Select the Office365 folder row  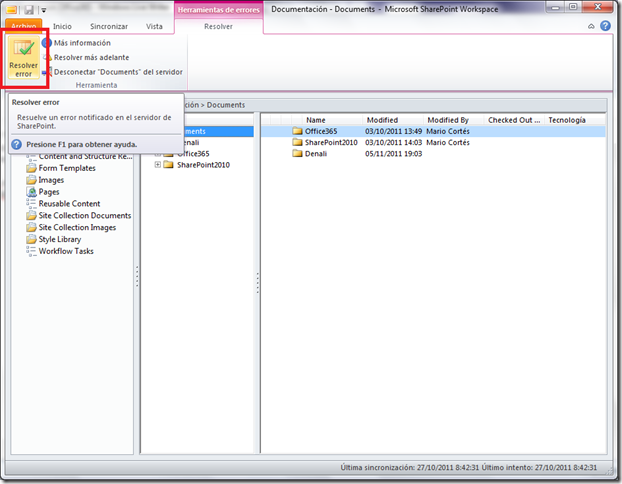(x=433, y=131)
